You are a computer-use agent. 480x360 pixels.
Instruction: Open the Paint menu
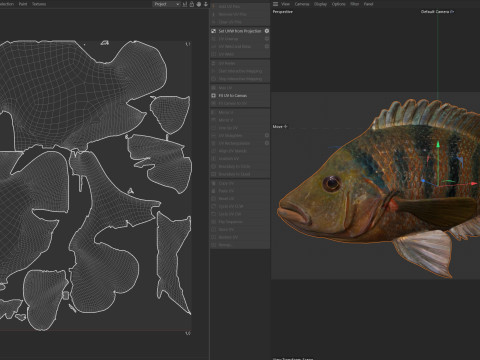click(x=23, y=4)
